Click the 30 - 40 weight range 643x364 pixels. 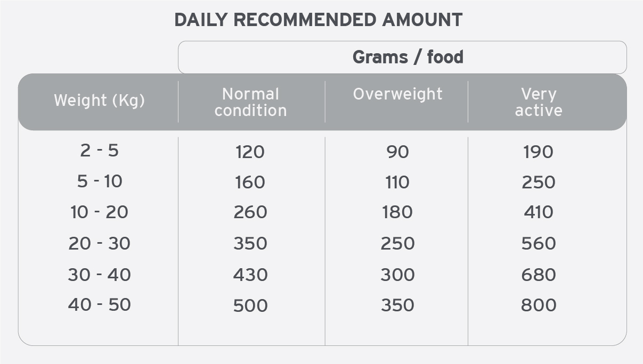[x=99, y=275]
